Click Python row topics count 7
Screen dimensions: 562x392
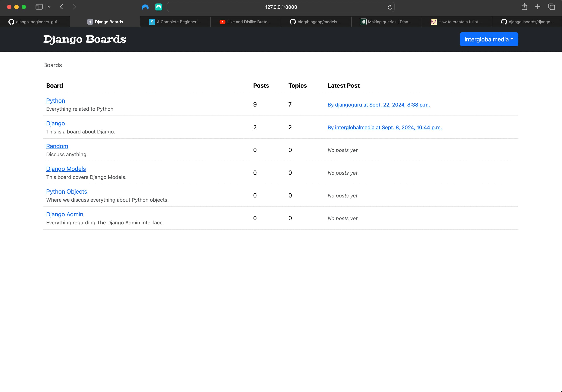290,105
